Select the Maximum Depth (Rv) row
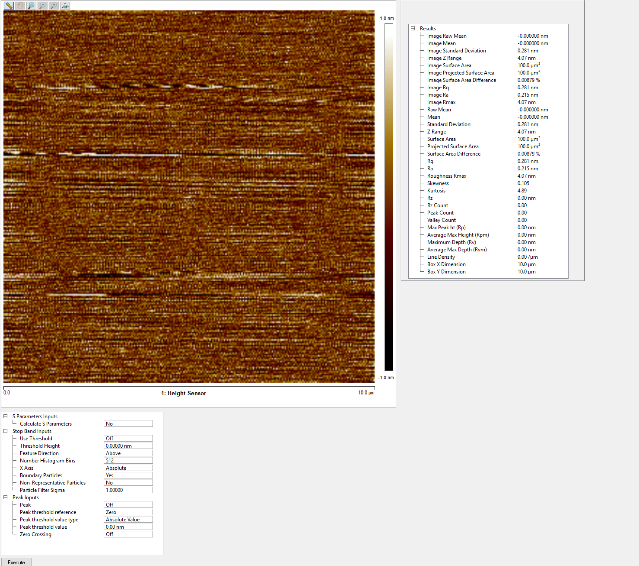Screen dimensions: 639x566 click(x=488, y=242)
